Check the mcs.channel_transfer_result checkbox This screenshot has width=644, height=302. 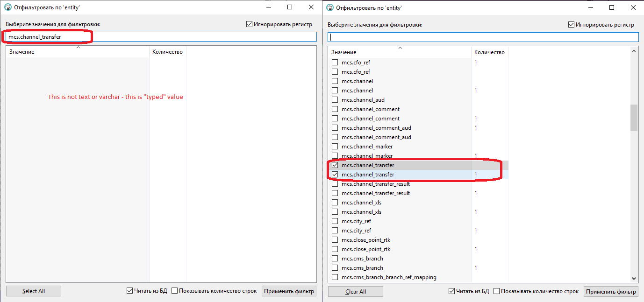point(335,183)
